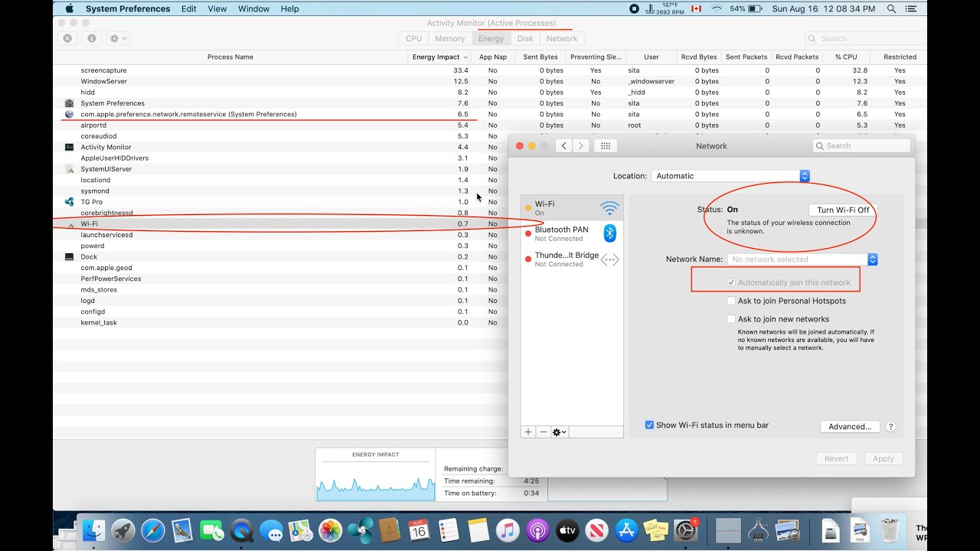Open Apple TV in the Dock
This screenshot has height=551, width=980.
click(x=567, y=530)
